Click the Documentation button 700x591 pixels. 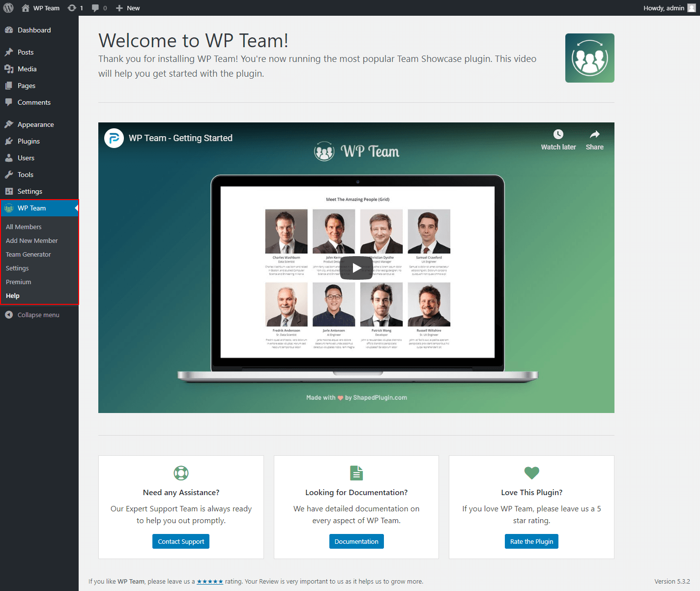coord(356,541)
